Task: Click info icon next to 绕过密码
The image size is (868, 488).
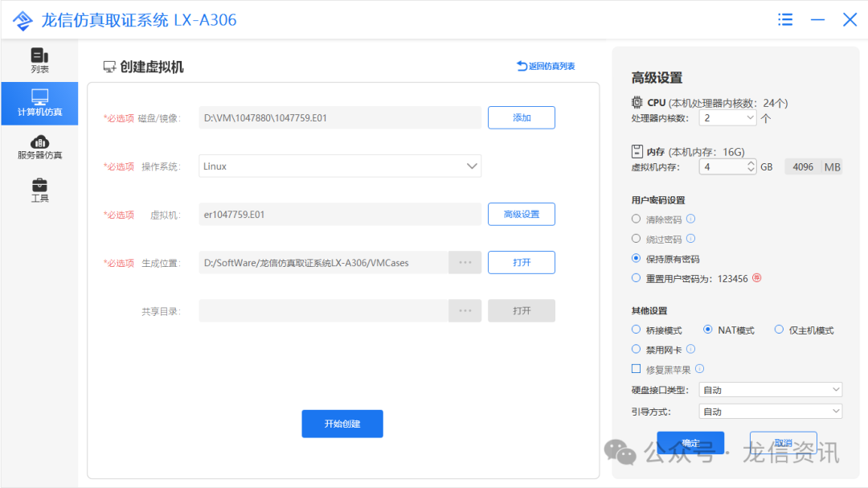Action: (691, 239)
